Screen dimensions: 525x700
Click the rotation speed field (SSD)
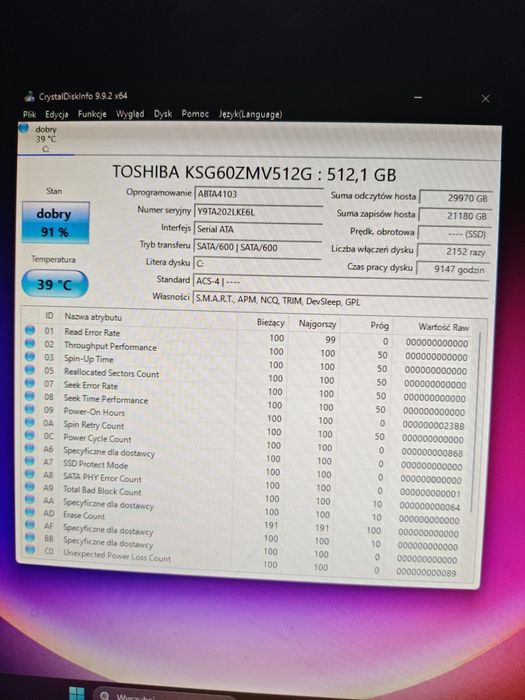454,233
